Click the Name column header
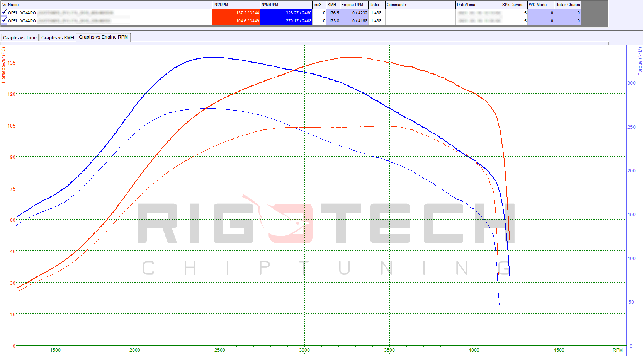The height and width of the screenshot is (356, 644). [109, 5]
